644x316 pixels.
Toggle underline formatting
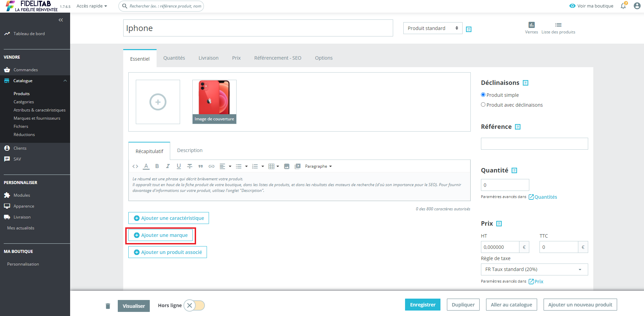coord(179,166)
